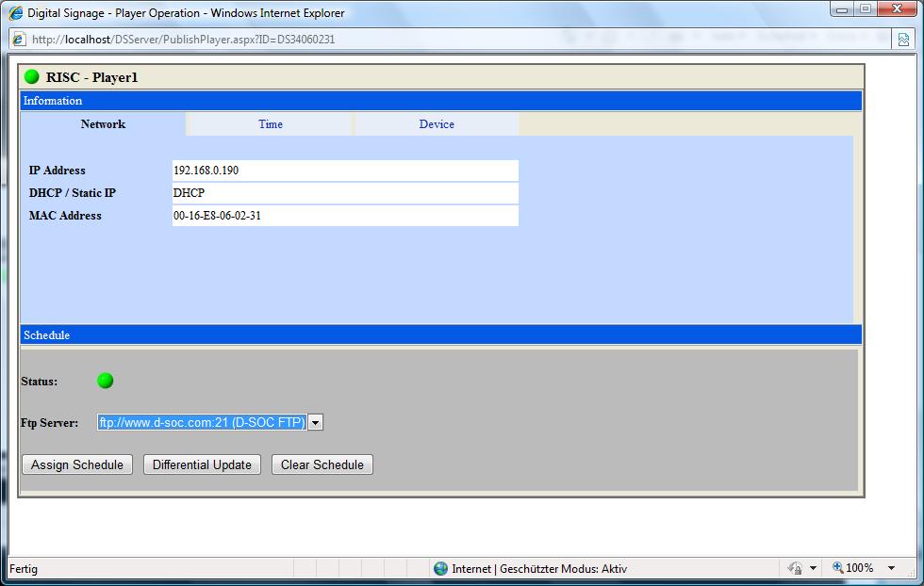Click the privacy lock icon in status bar
Image resolution: width=924 pixels, height=586 pixels.
point(795,568)
